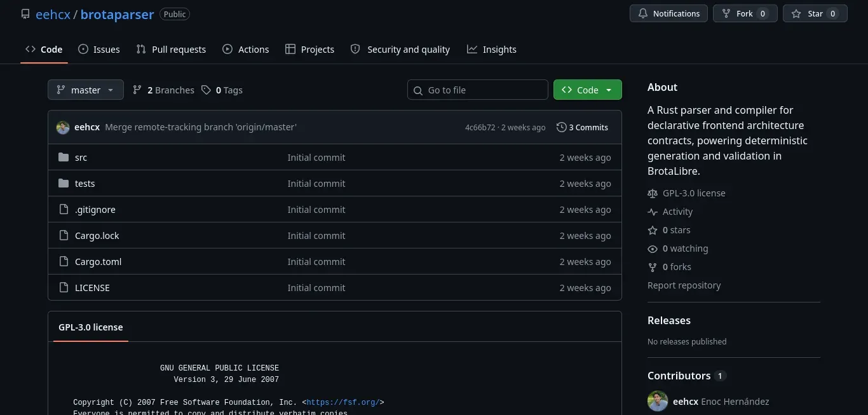Click Enoc Hernández contributor avatar
This screenshot has width=868, height=415.
[658, 401]
